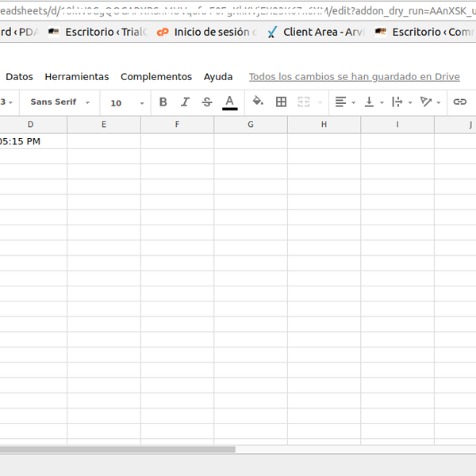Screen dimensions: 476x476
Task: Open the cell borders tool
Action: coord(281,102)
